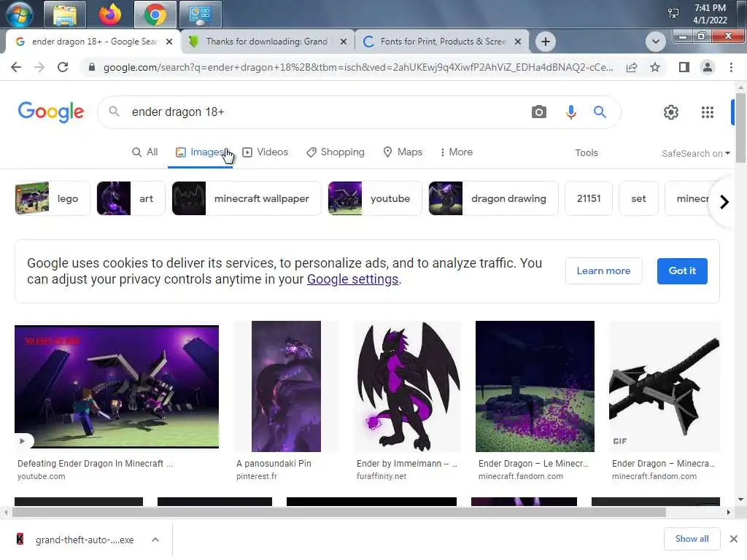747x560 pixels.
Task: Click the Windows Start orb
Action: [x=19, y=15]
